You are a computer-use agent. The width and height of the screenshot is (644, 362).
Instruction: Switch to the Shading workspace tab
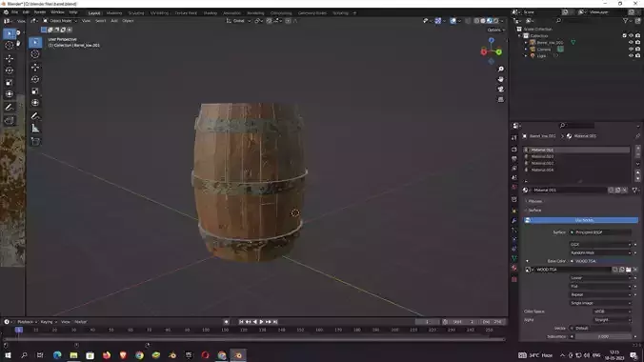tap(211, 13)
